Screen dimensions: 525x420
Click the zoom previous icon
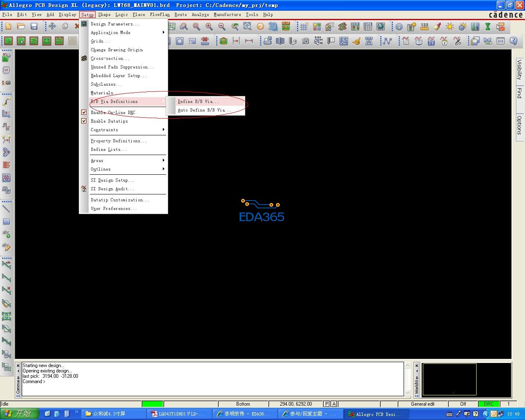[x=235, y=27]
